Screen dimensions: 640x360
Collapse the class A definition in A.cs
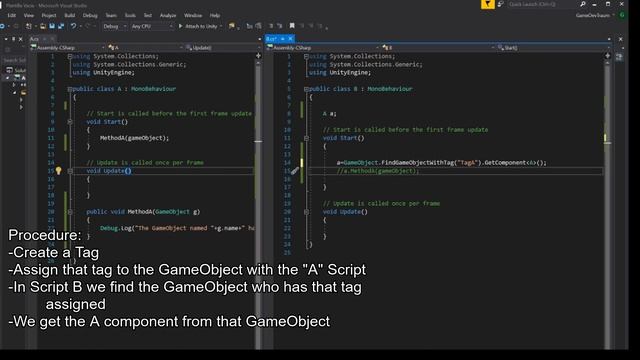(x=70, y=89)
